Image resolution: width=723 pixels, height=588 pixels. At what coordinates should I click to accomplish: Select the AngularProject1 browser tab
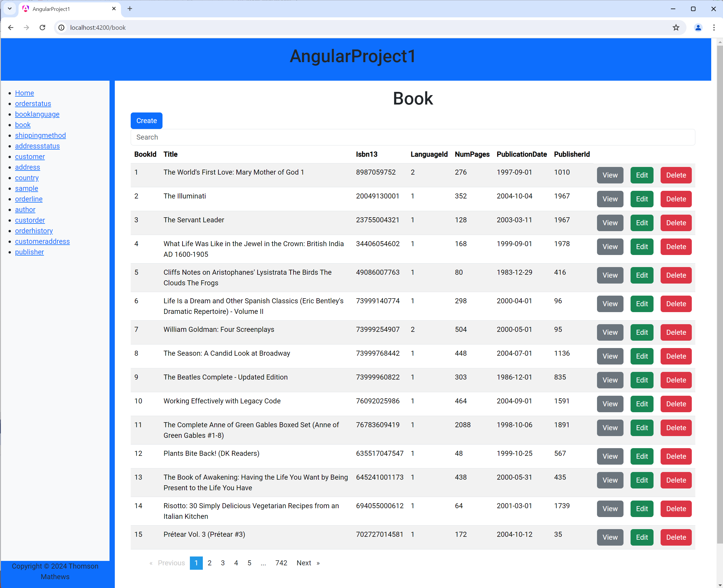click(69, 9)
